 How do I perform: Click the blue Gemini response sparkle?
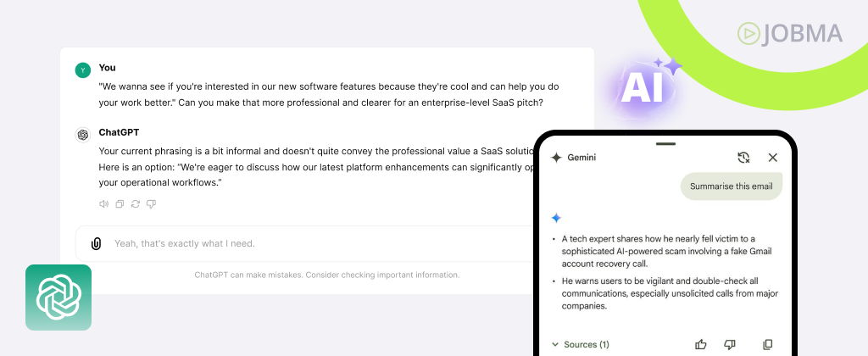[x=556, y=218]
